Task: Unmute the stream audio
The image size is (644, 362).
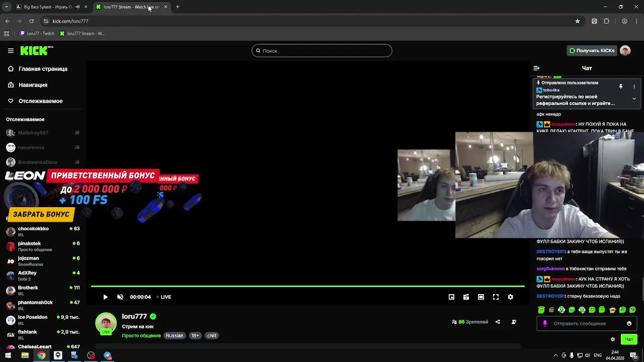Action: tap(120, 297)
